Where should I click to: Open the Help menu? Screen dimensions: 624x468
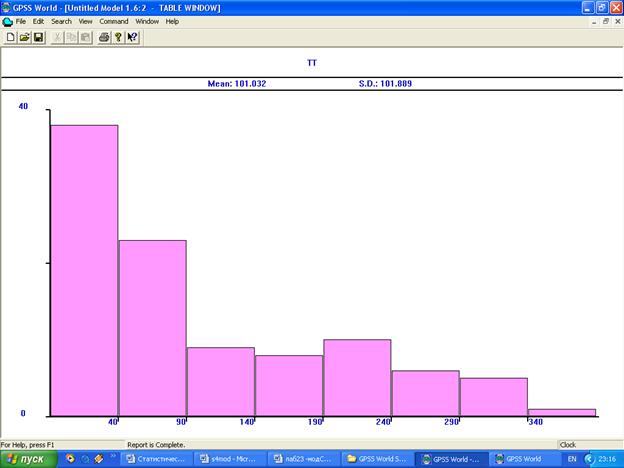tap(172, 21)
